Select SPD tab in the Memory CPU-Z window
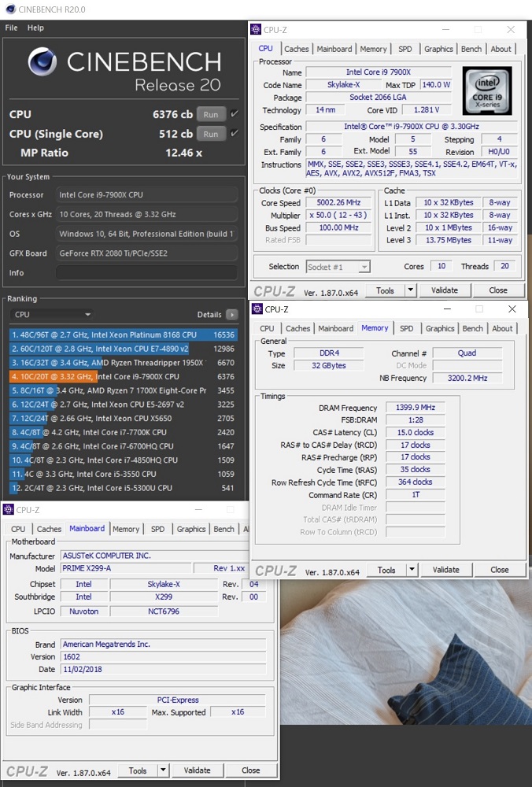Screen dimensions: 532x787 tap(407, 328)
